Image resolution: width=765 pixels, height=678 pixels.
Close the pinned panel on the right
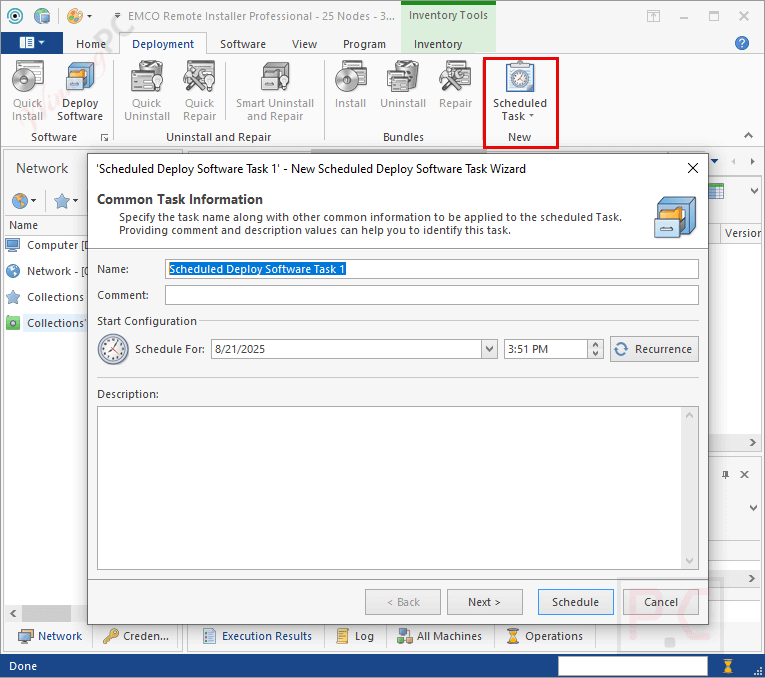[745, 475]
